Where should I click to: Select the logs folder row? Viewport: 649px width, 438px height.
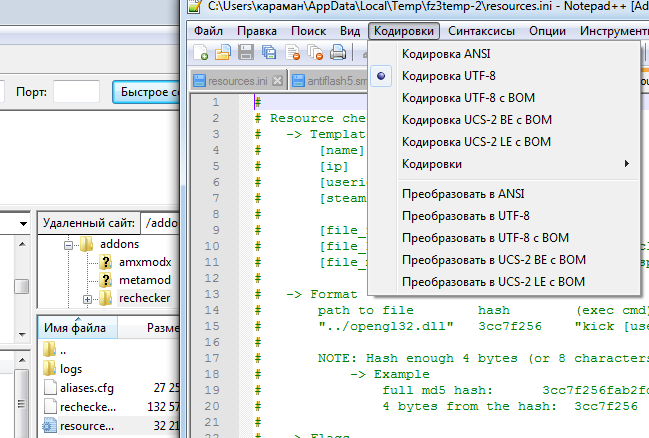(x=110, y=368)
